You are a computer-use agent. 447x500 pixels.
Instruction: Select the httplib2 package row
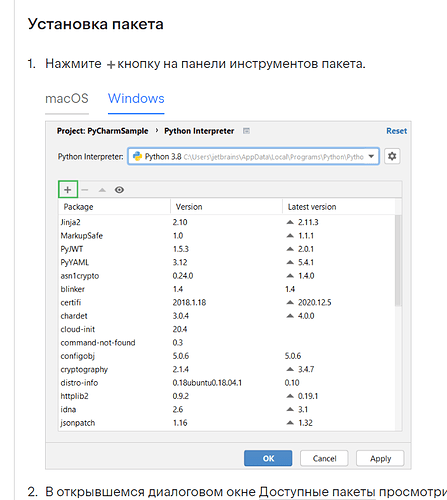pyautogui.click(x=227, y=396)
